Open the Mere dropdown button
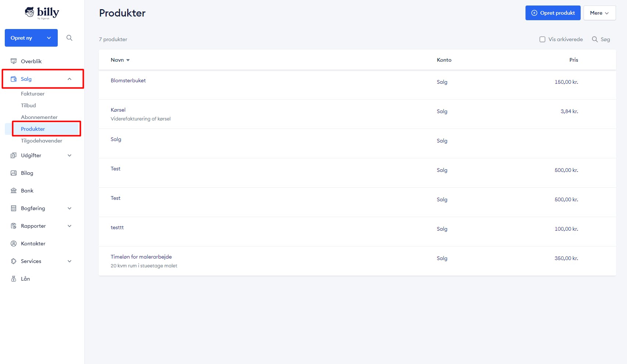This screenshot has height=364, width=627. pyautogui.click(x=599, y=13)
